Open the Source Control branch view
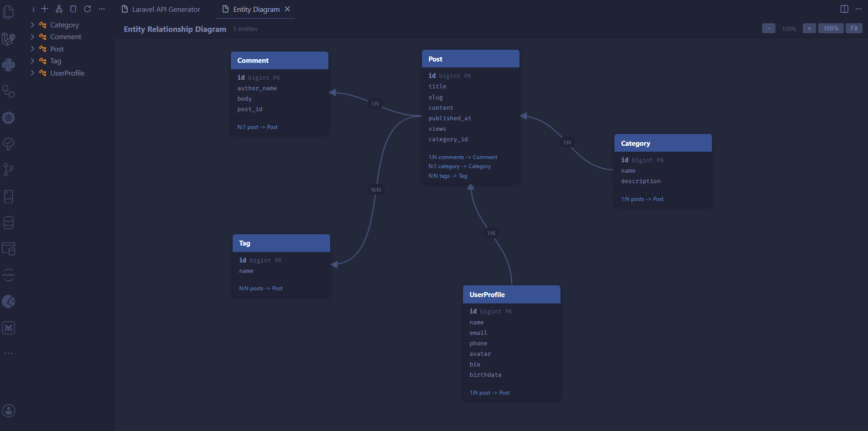868x431 pixels. [8, 170]
